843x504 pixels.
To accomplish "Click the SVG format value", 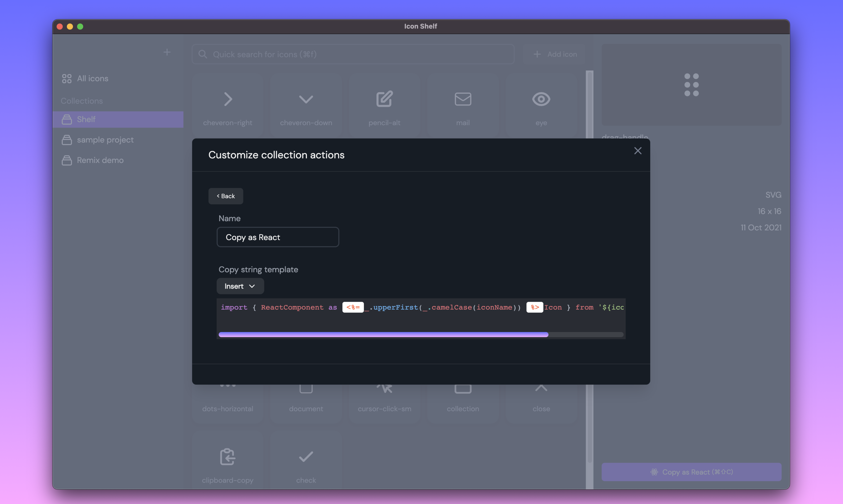I will (x=773, y=195).
